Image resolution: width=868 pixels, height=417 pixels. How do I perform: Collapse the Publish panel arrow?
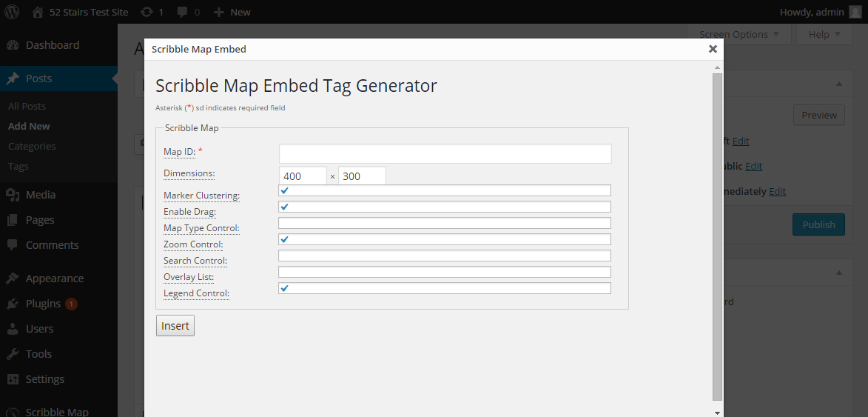[839, 84]
